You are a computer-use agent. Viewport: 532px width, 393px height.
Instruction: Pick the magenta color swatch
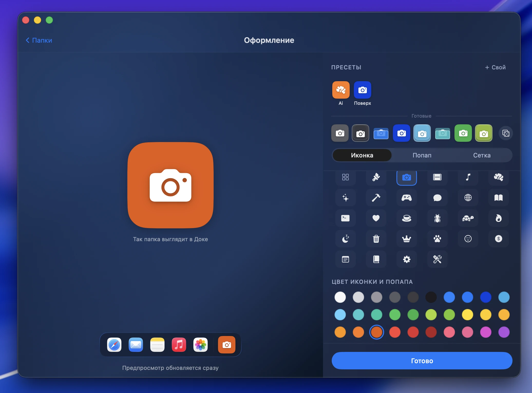486,332
